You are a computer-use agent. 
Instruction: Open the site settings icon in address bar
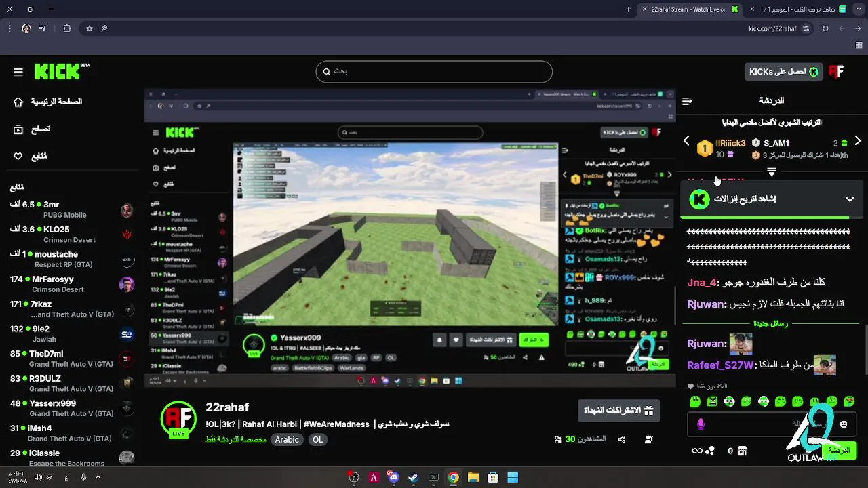(806, 28)
